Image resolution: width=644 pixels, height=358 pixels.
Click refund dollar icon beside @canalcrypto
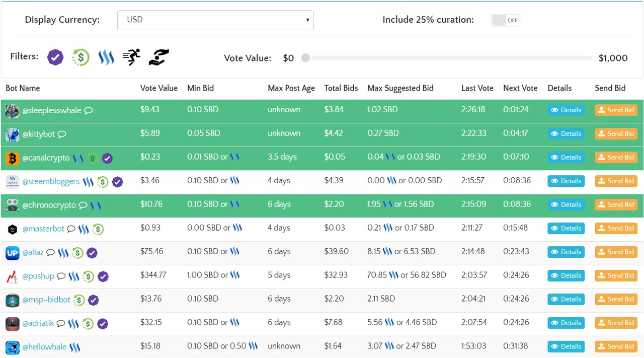93,158
